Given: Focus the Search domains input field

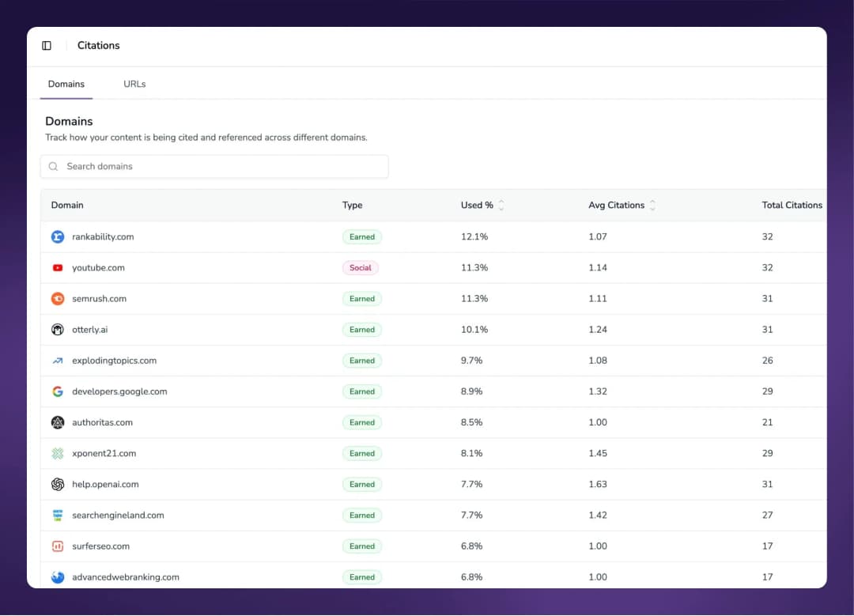Looking at the screenshot, I should pyautogui.click(x=221, y=167).
